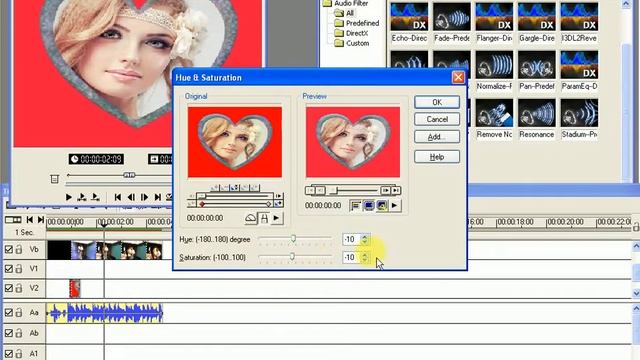Click OK in Hue & Saturation dialog
The image size is (640, 360).
click(x=437, y=102)
